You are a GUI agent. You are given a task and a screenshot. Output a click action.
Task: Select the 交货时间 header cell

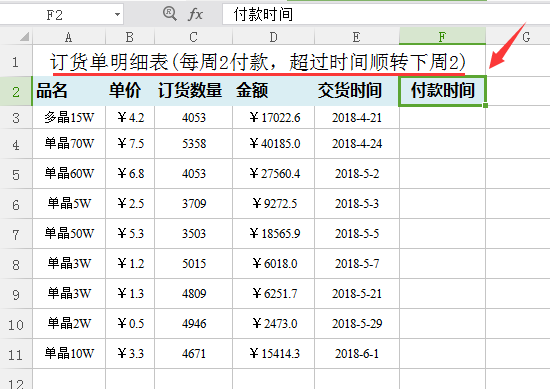(x=357, y=91)
